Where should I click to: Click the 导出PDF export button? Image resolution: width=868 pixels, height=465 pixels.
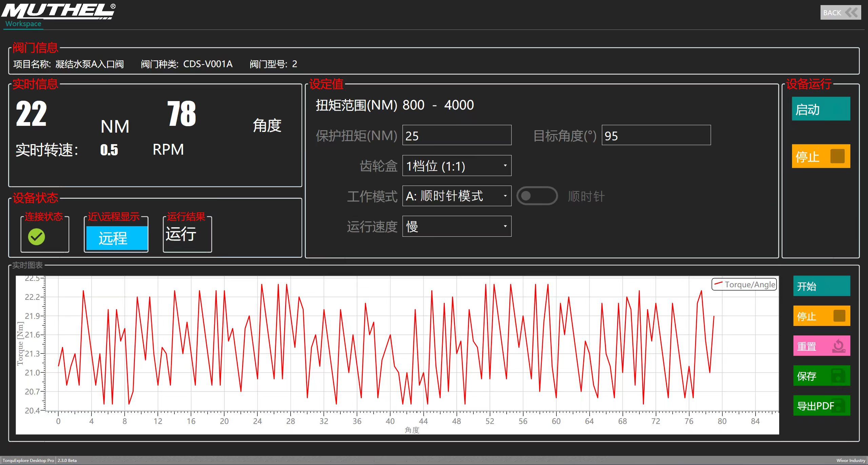point(822,406)
